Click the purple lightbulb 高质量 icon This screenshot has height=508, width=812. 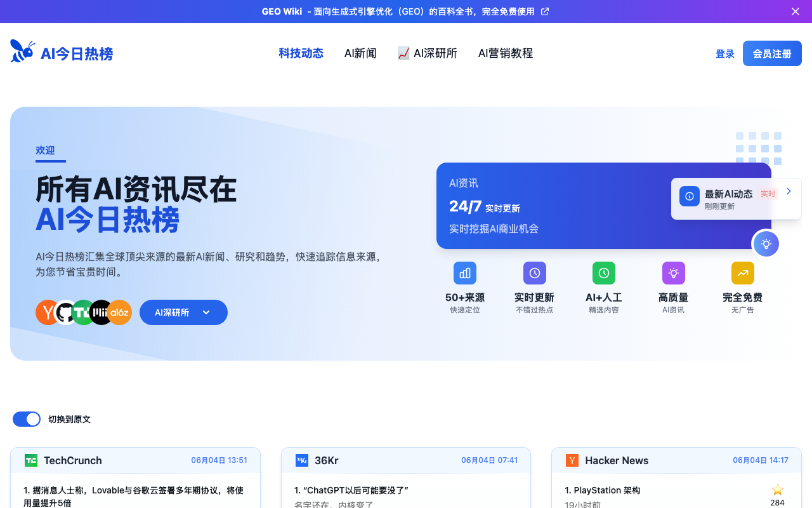(674, 273)
